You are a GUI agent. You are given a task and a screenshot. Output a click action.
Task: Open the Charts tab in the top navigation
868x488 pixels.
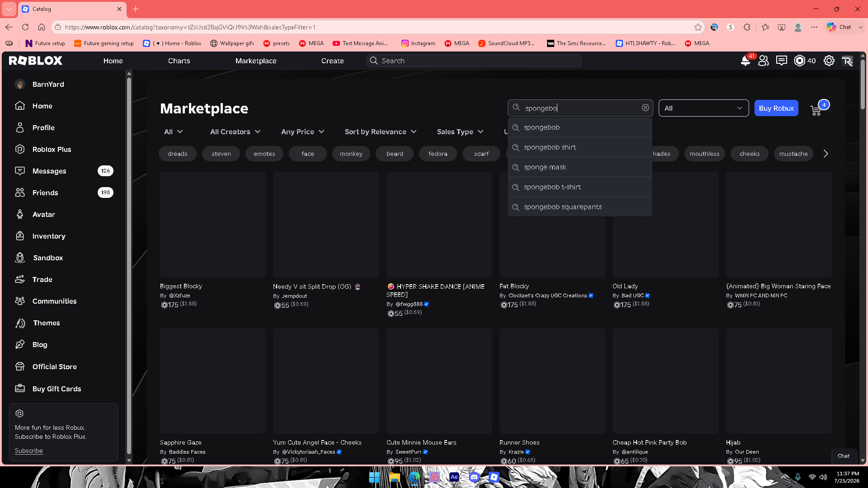pos(179,61)
